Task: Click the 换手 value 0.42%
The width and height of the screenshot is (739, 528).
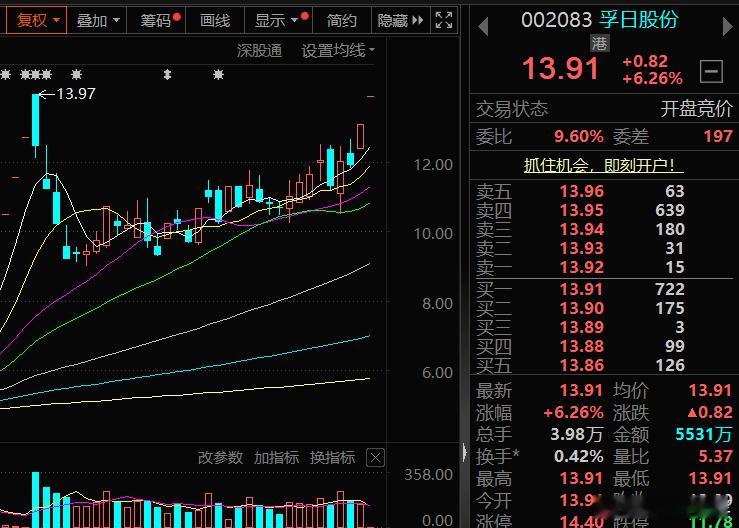Action: click(x=579, y=456)
